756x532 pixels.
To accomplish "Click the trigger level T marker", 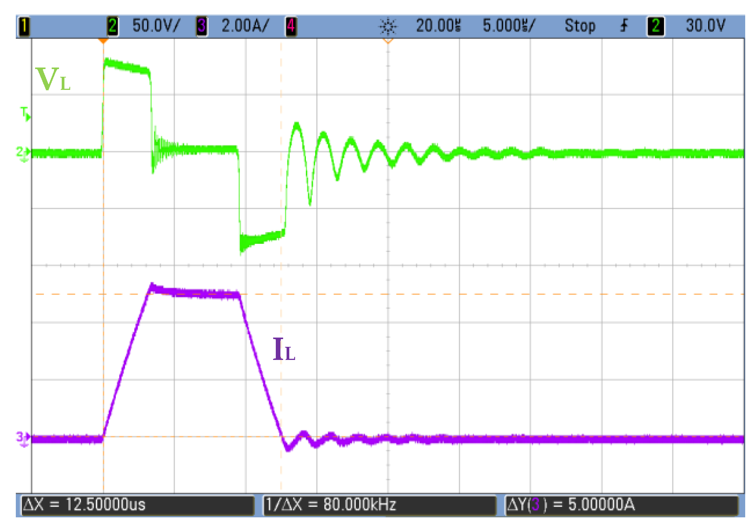I will click(x=25, y=114).
